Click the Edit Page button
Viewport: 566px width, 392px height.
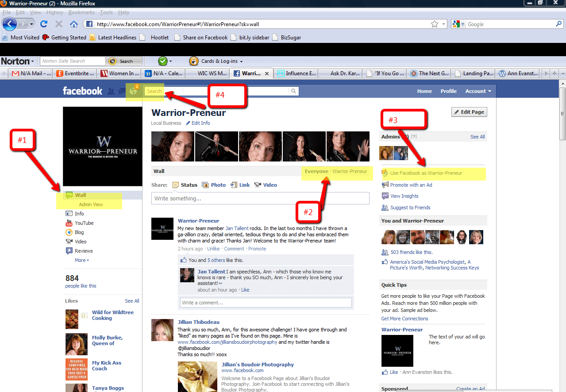point(469,111)
